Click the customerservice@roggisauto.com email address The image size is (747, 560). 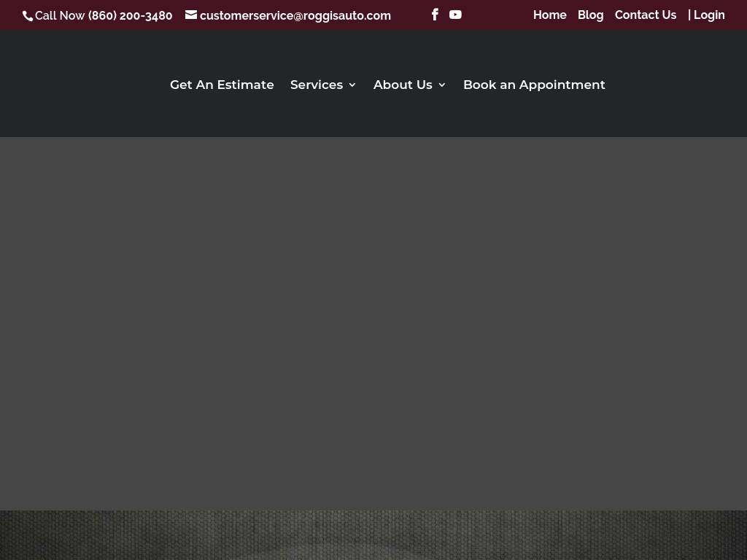click(x=295, y=16)
